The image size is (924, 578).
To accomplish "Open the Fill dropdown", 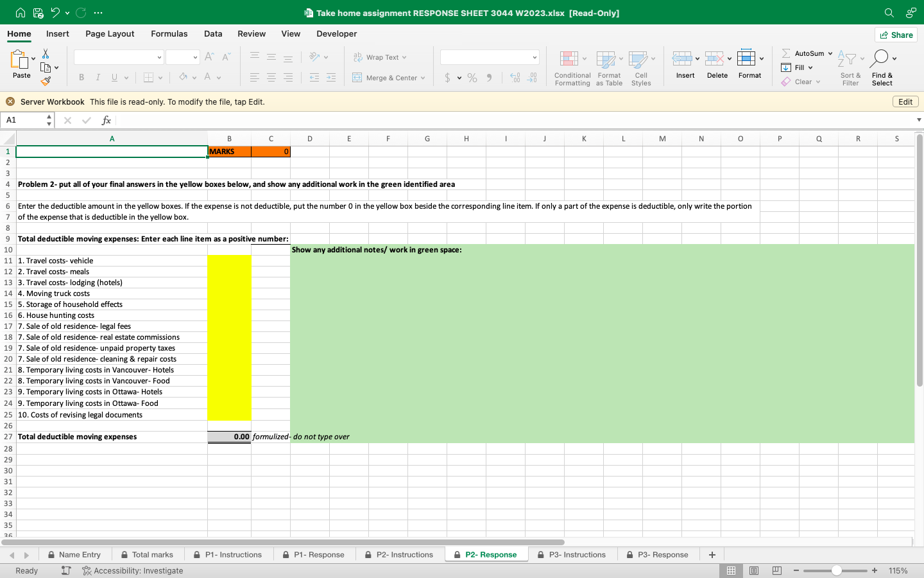I will [798, 67].
